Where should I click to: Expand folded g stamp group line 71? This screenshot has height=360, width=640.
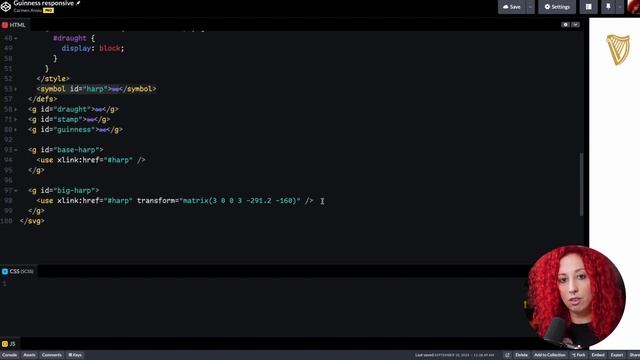pyautogui.click(x=16, y=120)
